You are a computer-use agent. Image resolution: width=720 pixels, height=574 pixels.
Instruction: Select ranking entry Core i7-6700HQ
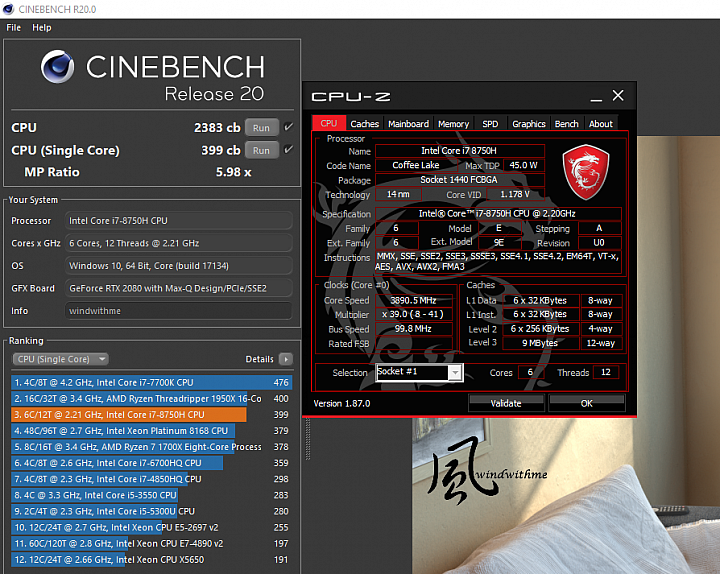pyautogui.click(x=152, y=462)
